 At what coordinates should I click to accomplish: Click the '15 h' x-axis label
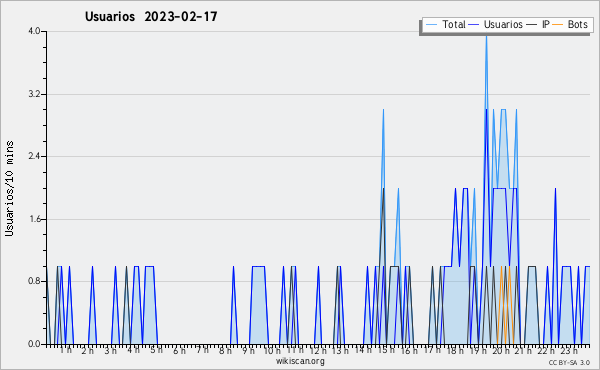tap(386, 350)
